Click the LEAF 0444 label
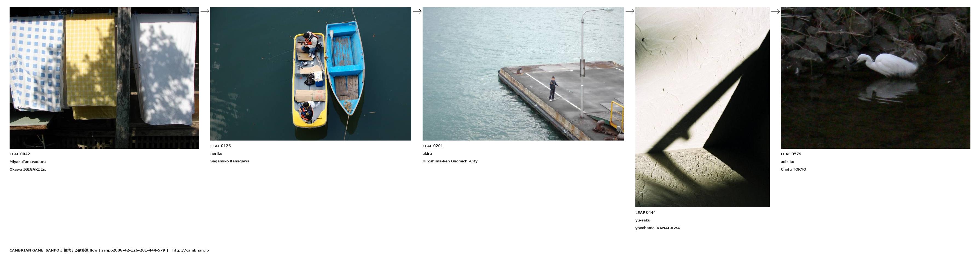The height and width of the screenshot is (257, 980). point(645,212)
